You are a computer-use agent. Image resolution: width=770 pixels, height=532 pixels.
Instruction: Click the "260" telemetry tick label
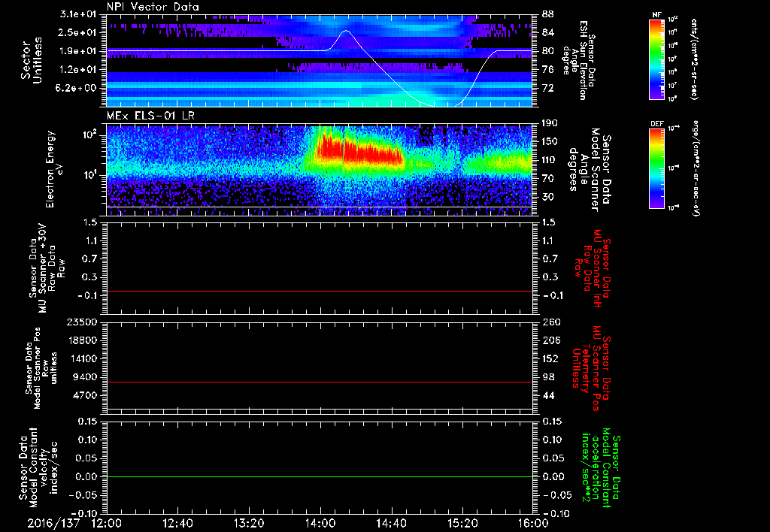point(550,322)
